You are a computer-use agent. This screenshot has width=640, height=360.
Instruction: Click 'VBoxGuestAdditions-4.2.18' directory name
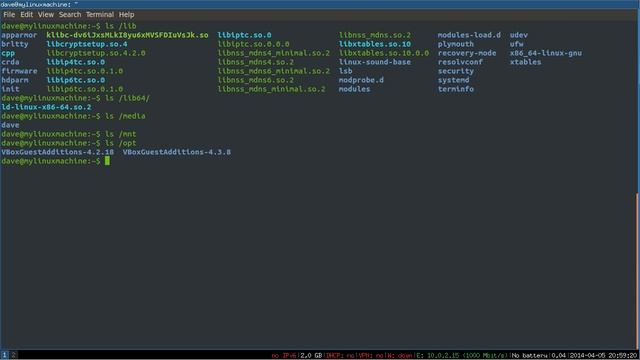(58, 152)
